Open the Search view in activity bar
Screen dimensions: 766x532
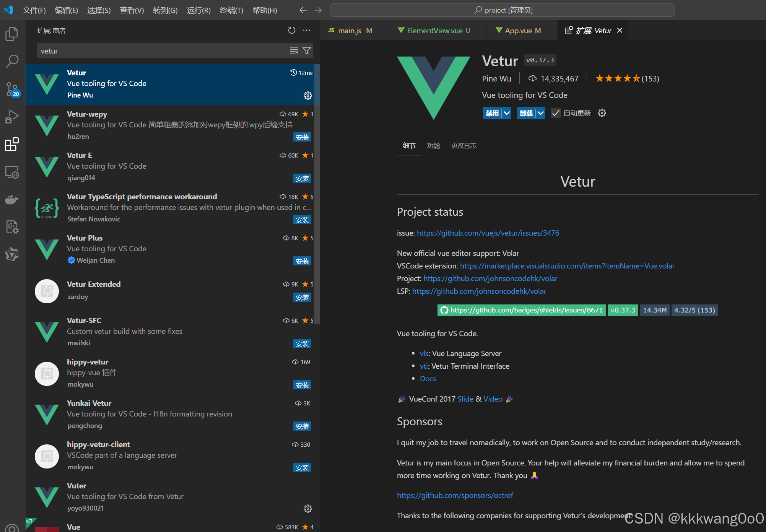pos(12,61)
